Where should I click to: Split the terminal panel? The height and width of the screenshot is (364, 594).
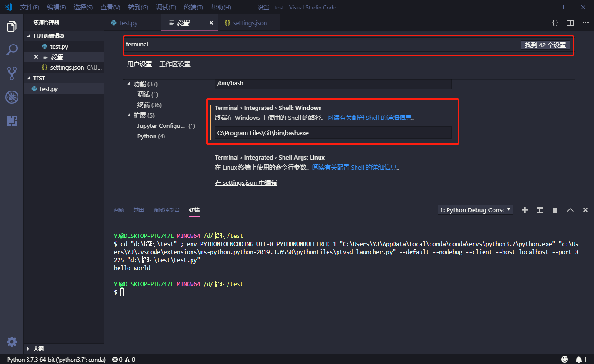tap(539, 210)
